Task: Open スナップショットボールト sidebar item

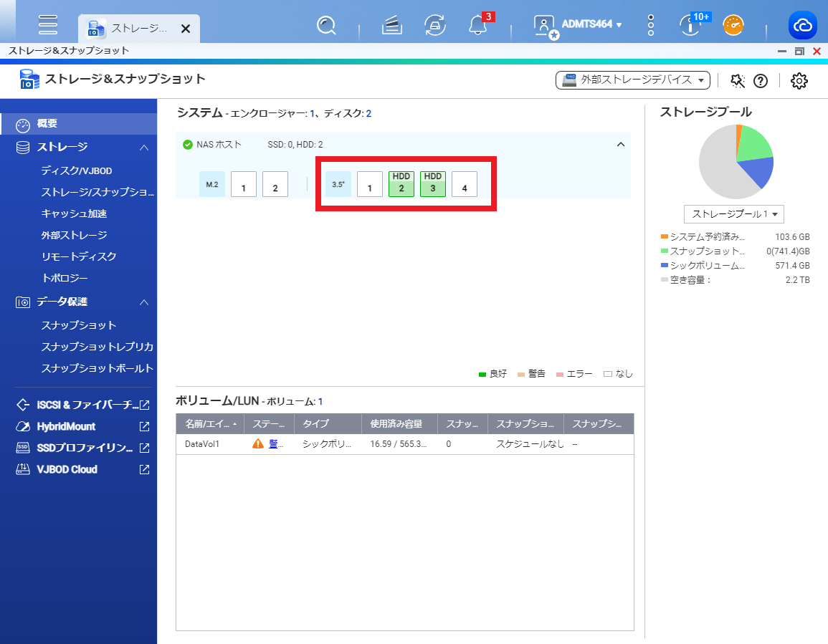Action: [97, 368]
